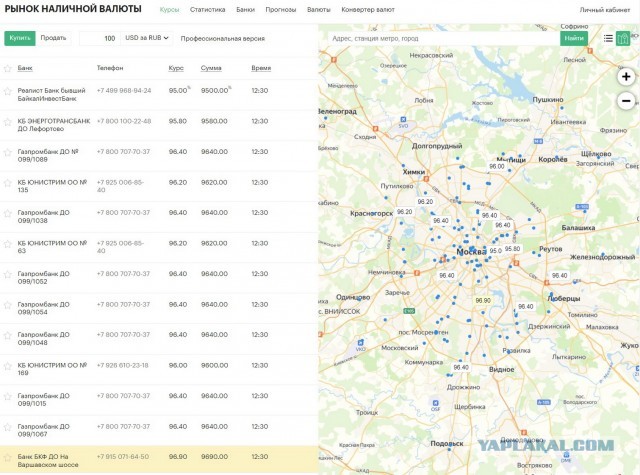This screenshot has width=640, height=475.
Task: Click rate 95.00 in Реалист Банк row
Action: click(x=178, y=91)
